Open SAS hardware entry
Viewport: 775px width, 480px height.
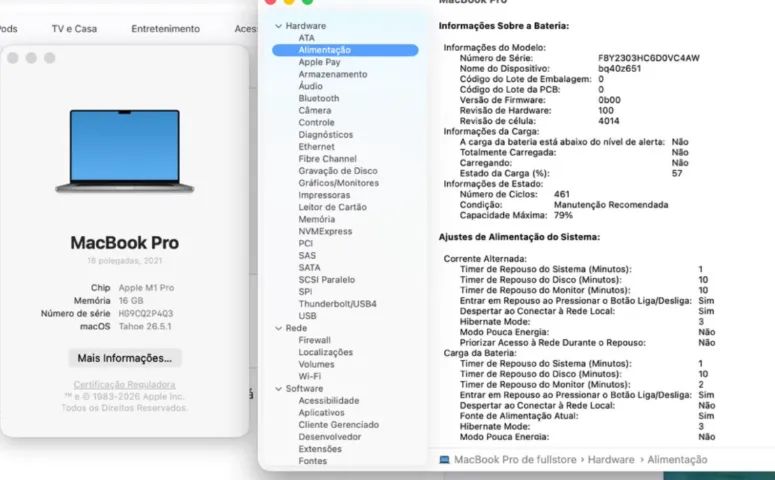307,256
